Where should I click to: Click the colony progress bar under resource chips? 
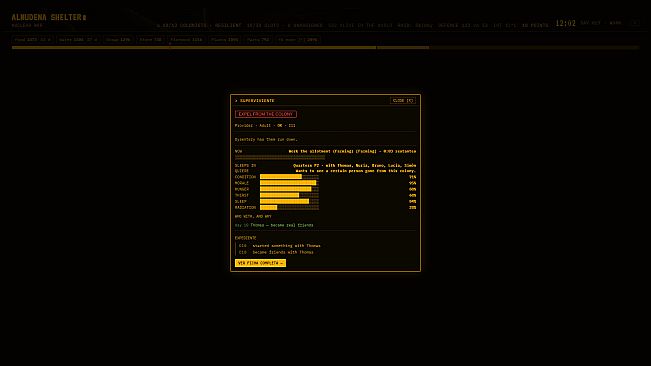(325, 48)
